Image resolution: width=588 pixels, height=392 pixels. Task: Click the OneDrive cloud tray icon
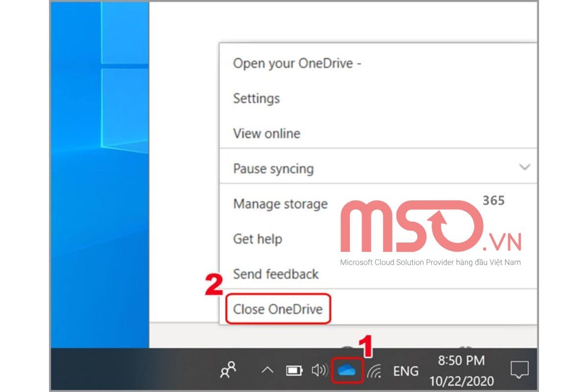click(x=347, y=370)
